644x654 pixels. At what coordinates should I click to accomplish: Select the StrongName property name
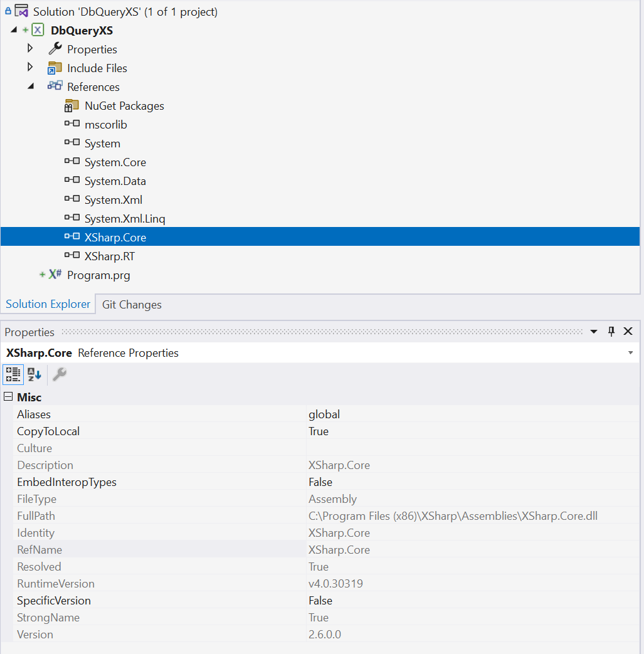[x=48, y=618]
